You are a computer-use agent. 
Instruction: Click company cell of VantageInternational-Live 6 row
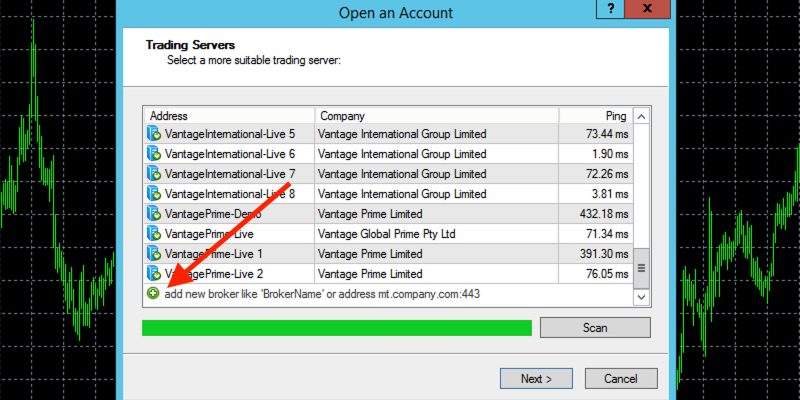(x=437, y=154)
